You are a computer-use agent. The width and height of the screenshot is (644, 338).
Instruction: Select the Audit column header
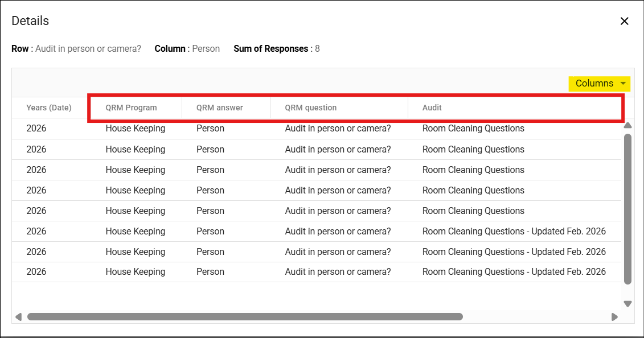point(432,108)
